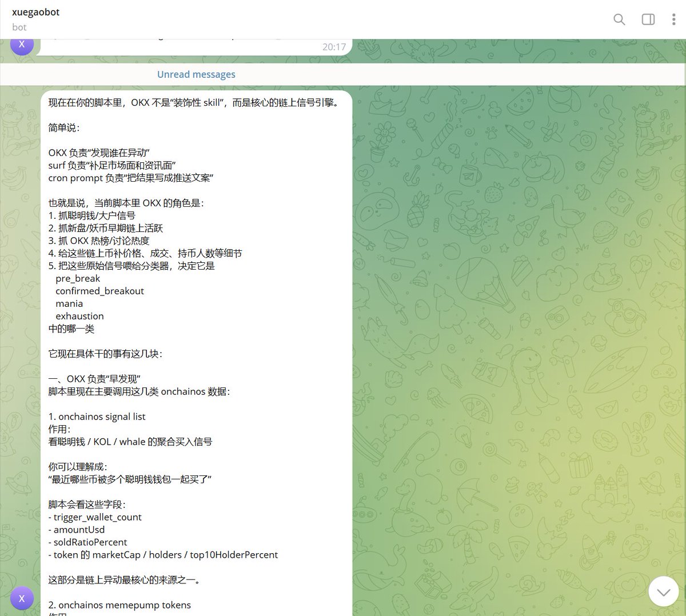This screenshot has height=616, width=686.
Task: Click the '2. onchainos memepump tokens' text
Action: click(x=119, y=605)
